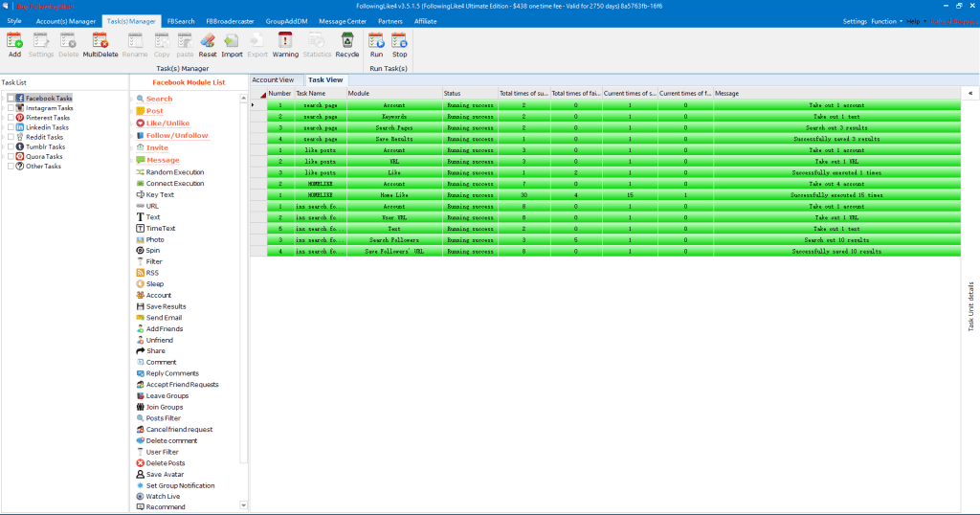The height and width of the screenshot is (515, 980).
Task: Tick the Instagram Tasks checkbox
Action: pyautogui.click(x=11, y=108)
